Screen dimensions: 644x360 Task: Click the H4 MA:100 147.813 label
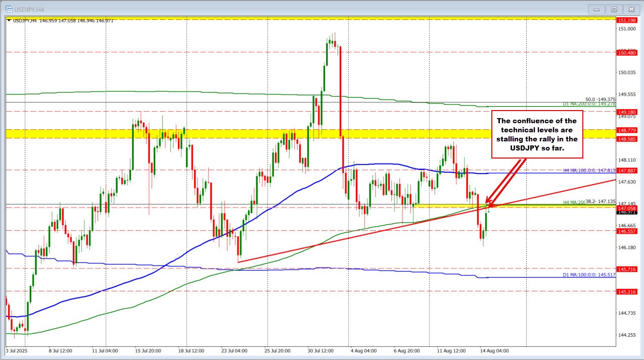coord(589,171)
